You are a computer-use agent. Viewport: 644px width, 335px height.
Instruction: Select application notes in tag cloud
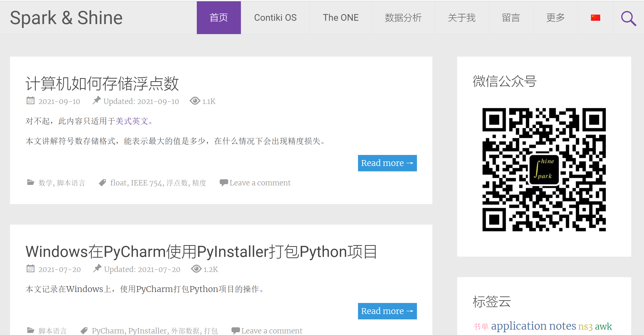(533, 326)
